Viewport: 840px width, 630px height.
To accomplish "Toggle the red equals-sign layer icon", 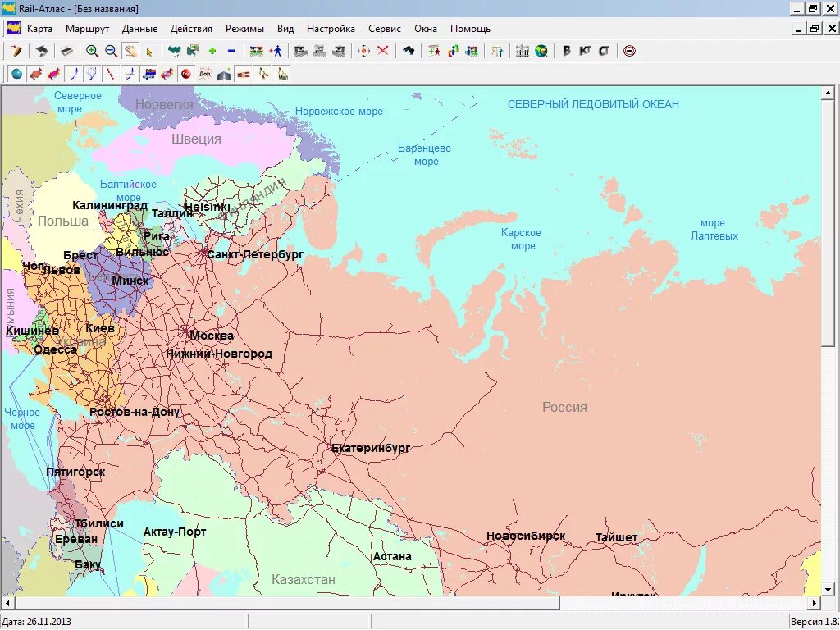I will (x=243, y=74).
